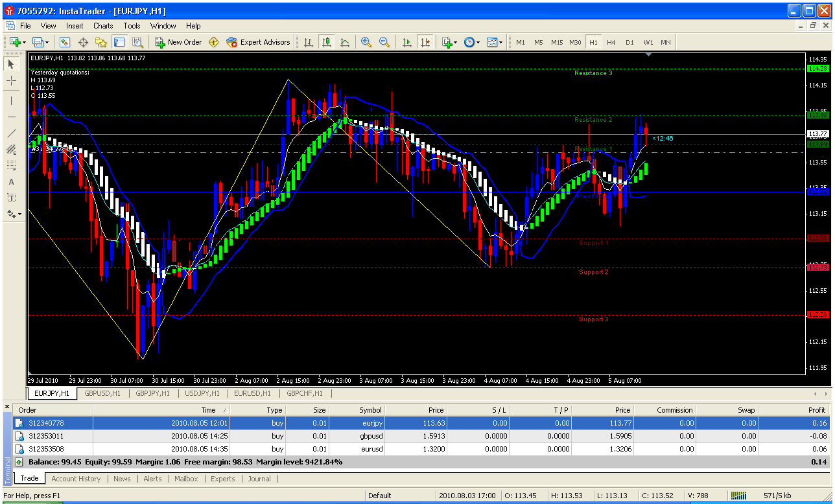The height and width of the screenshot is (504, 835).
Task: Switch chart timeframe to H4
Action: [x=611, y=42]
